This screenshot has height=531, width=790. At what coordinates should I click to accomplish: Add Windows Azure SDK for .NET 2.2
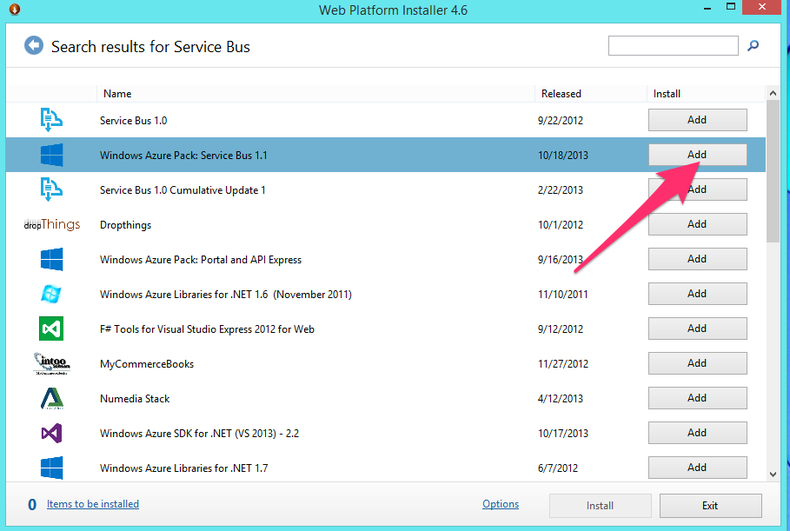point(697,433)
